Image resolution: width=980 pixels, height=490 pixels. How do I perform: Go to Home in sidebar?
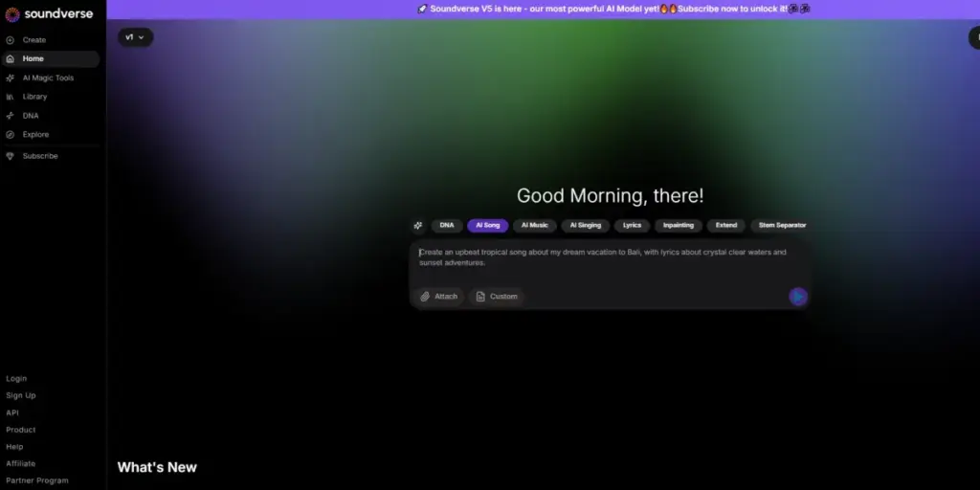coord(50,58)
